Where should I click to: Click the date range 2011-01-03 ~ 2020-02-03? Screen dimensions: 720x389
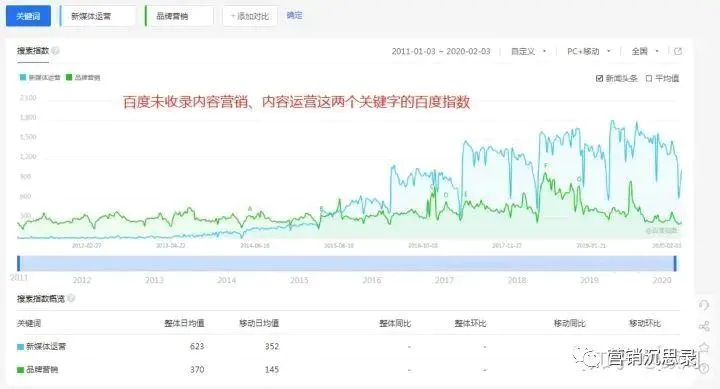coord(441,51)
